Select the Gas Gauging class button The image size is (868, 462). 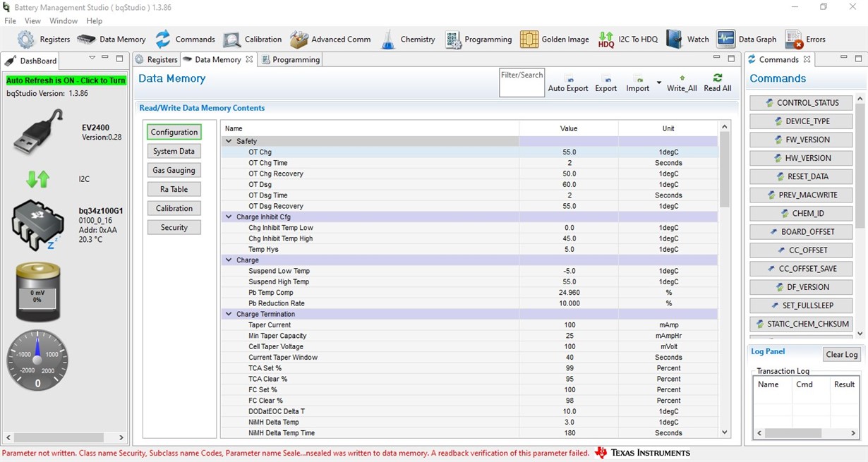[x=174, y=170]
